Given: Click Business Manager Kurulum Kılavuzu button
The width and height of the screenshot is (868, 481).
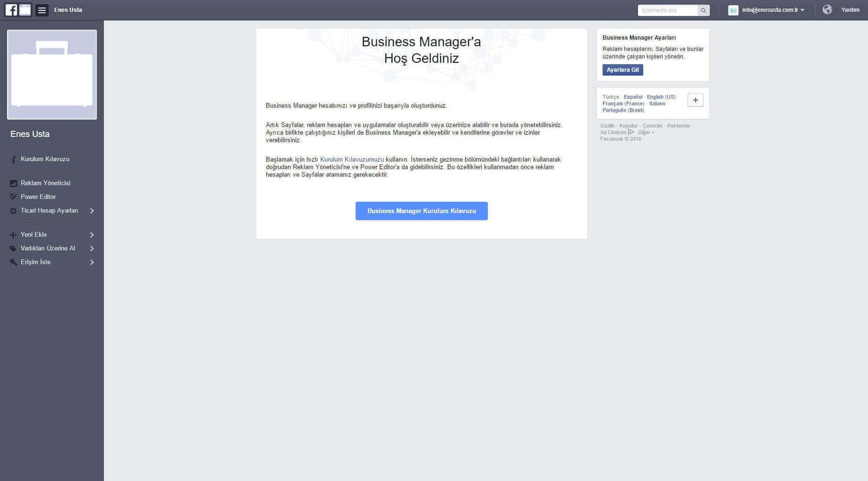Looking at the screenshot, I should tap(422, 211).
